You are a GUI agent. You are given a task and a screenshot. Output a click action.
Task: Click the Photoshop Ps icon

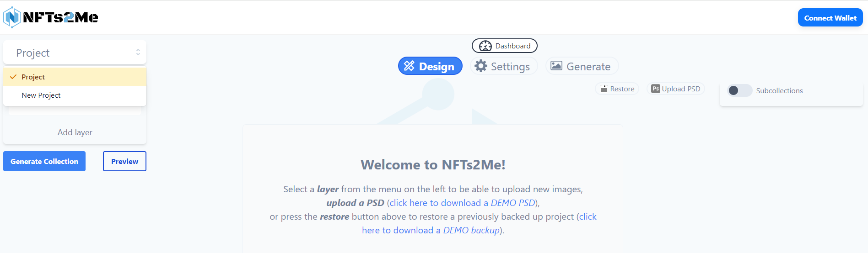[656, 89]
